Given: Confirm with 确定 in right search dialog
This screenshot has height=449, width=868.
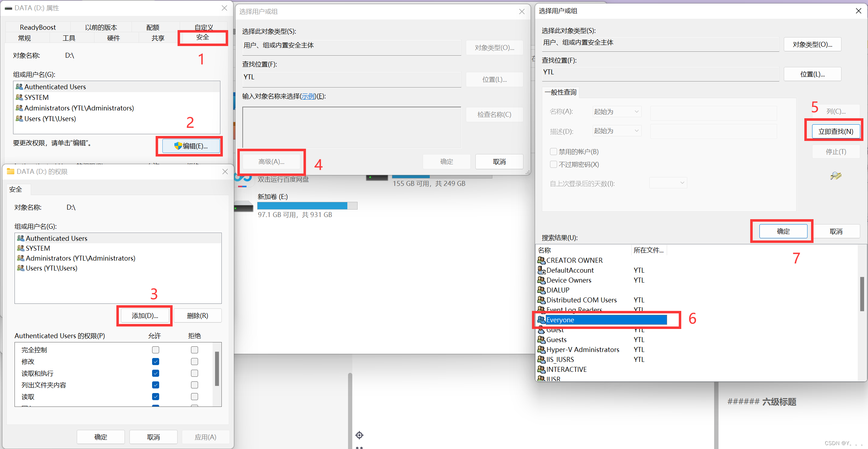Looking at the screenshot, I should tap(783, 231).
